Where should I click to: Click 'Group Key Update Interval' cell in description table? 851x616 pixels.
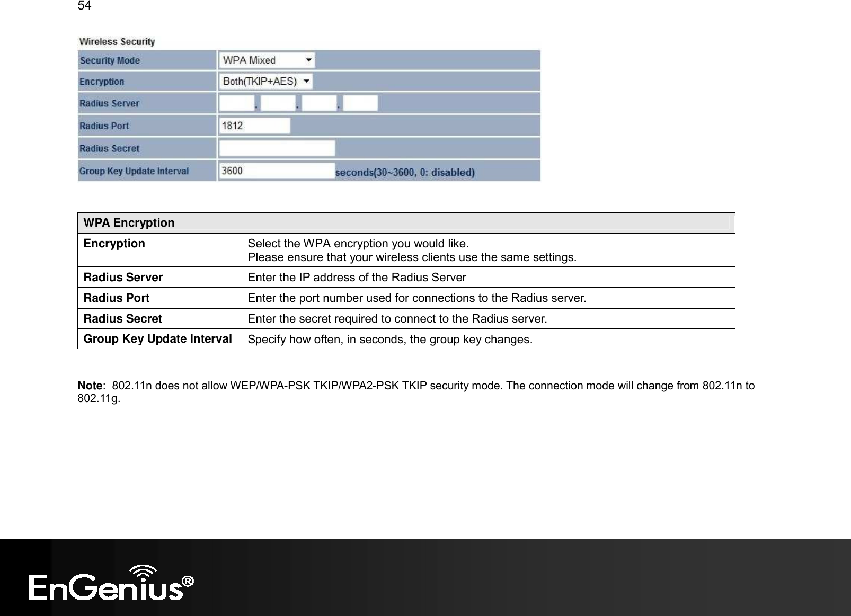(160, 339)
